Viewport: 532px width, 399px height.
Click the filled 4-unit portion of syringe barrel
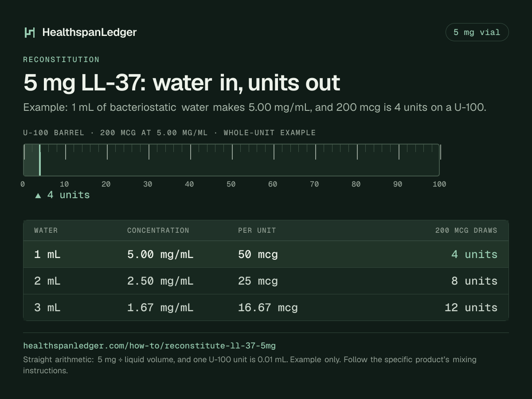pyautogui.click(x=32, y=160)
